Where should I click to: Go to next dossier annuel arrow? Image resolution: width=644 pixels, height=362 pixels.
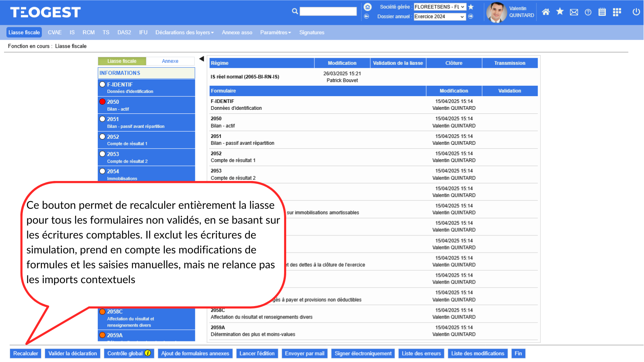pyautogui.click(x=471, y=16)
